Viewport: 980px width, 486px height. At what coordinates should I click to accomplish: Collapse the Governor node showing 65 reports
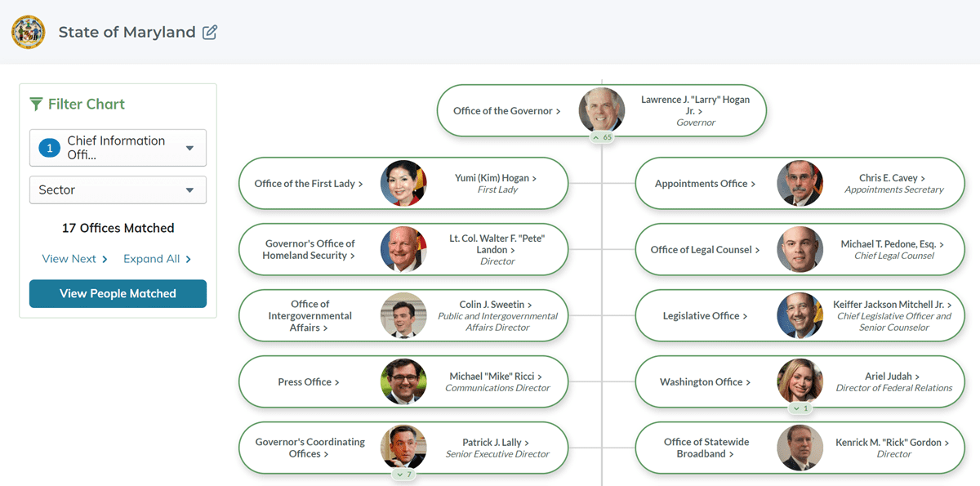coord(602,137)
